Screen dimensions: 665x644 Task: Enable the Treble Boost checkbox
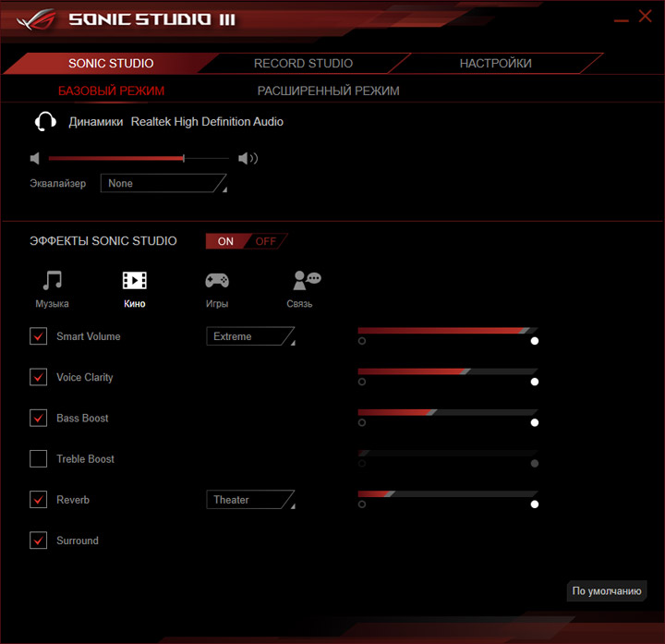click(38, 458)
